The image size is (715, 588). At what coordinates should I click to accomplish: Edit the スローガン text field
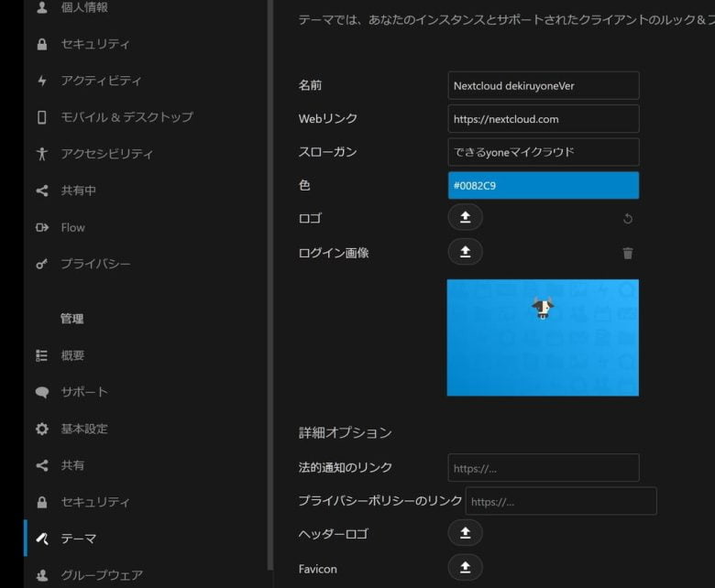click(x=544, y=152)
